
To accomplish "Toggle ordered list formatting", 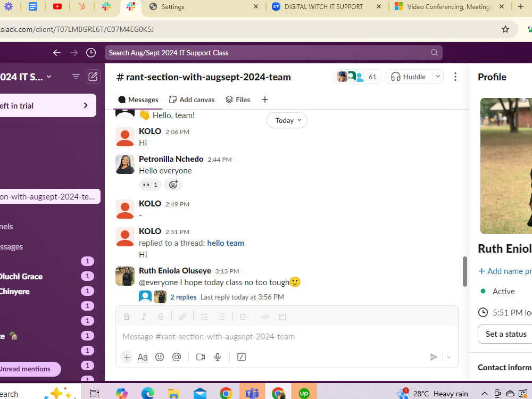I will point(204,317).
